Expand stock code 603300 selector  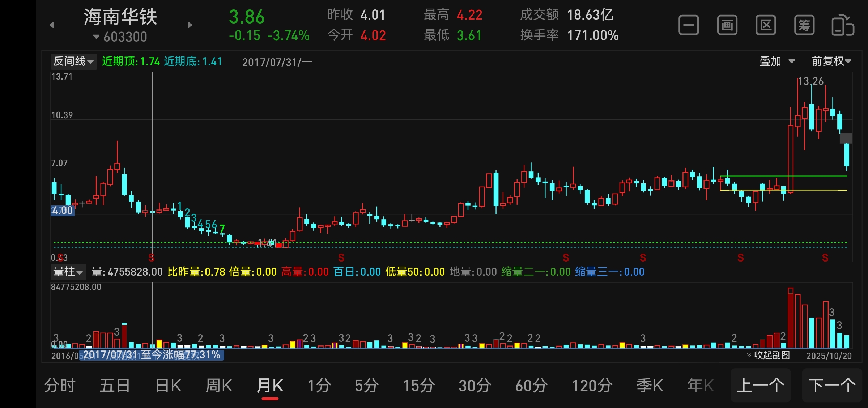tap(120, 37)
